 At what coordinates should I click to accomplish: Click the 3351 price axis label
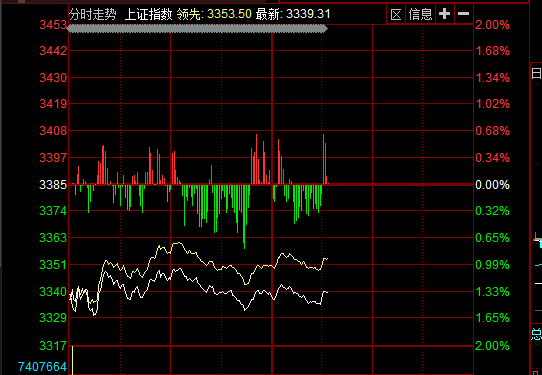pyautogui.click(x=53, y=265)
